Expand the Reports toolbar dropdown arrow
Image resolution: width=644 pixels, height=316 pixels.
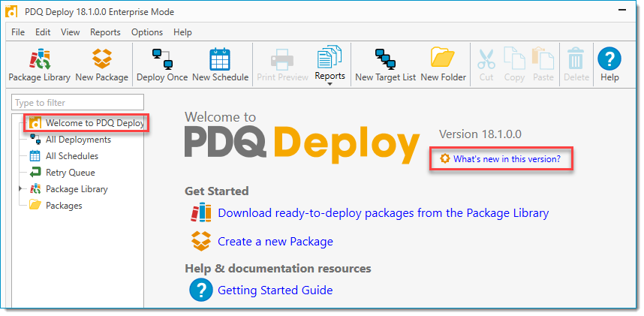pyautogui.click(x=330, y=83)
